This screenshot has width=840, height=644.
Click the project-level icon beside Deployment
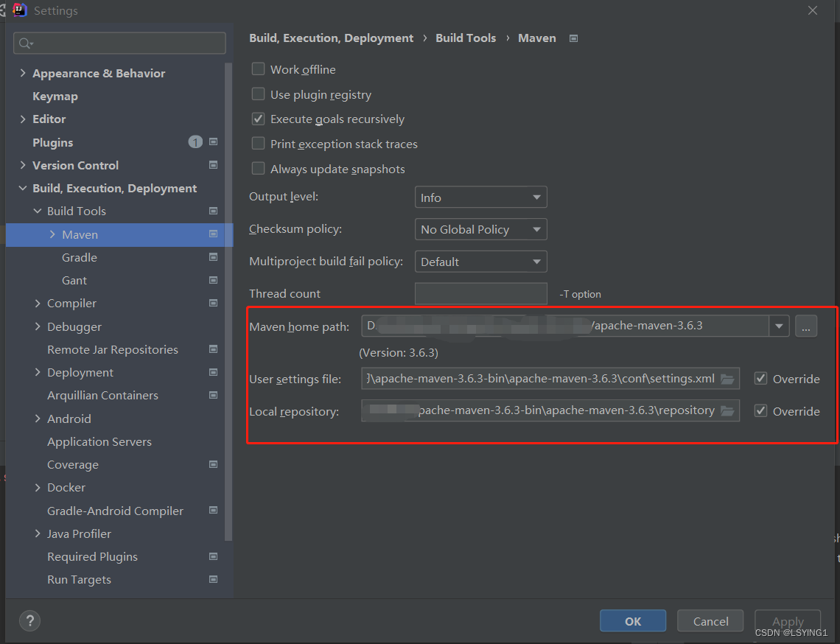[213, 372]
